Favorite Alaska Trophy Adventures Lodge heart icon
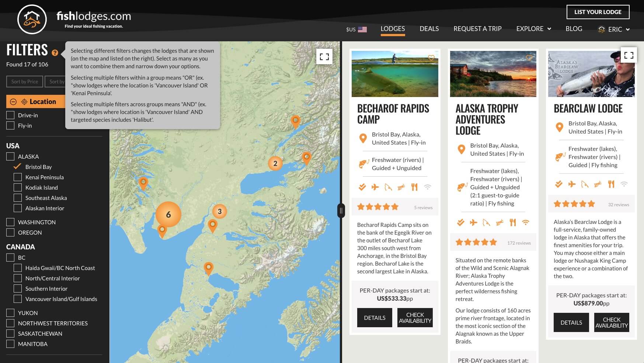This screenshot has width=644, height=363. (x=529, y=58)
